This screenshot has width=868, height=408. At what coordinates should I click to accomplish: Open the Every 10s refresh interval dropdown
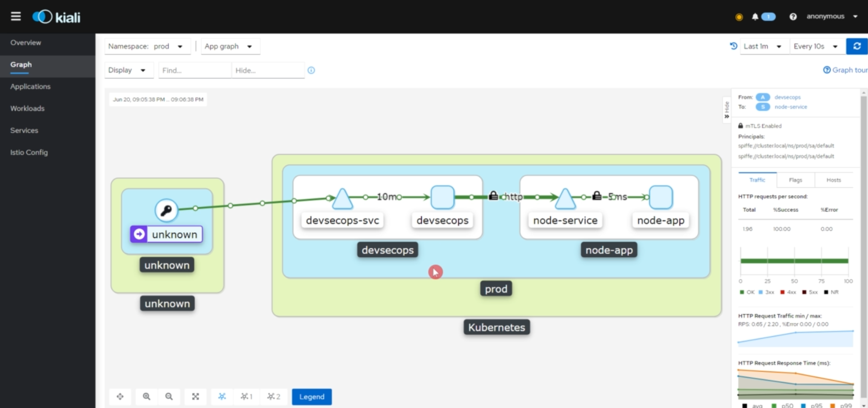click(x=816, y=46)
